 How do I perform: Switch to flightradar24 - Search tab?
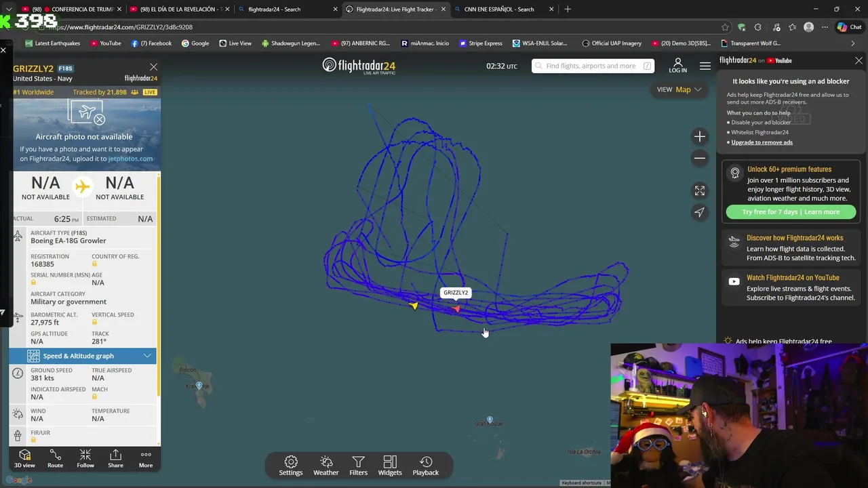(288, 9)
